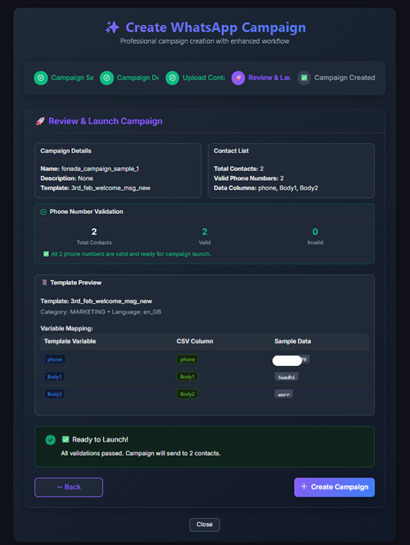Click the Template Preview hourglass icon
The width and height of the screenshot is (410, 545).
[44, 283]
